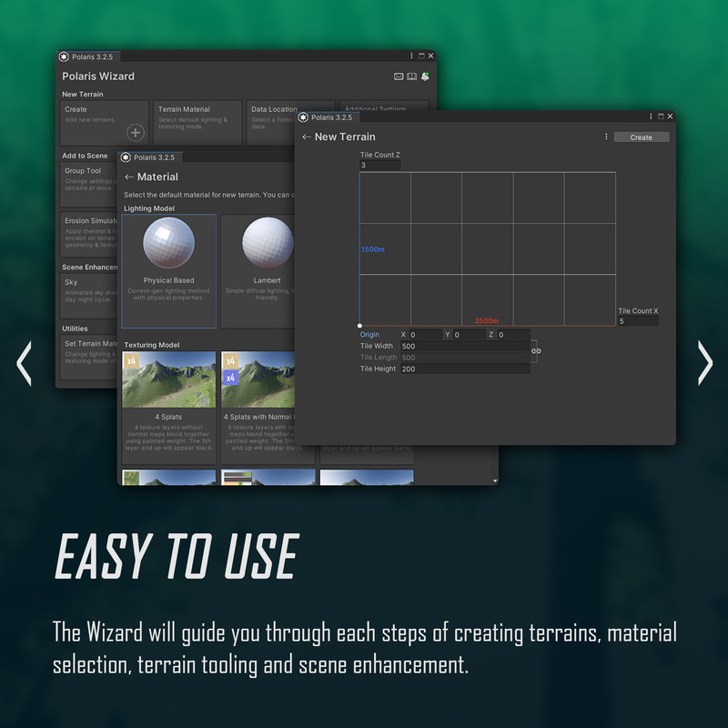Open the Group Tool card
Screen dimensions: 728x728
tap(88, 184)
